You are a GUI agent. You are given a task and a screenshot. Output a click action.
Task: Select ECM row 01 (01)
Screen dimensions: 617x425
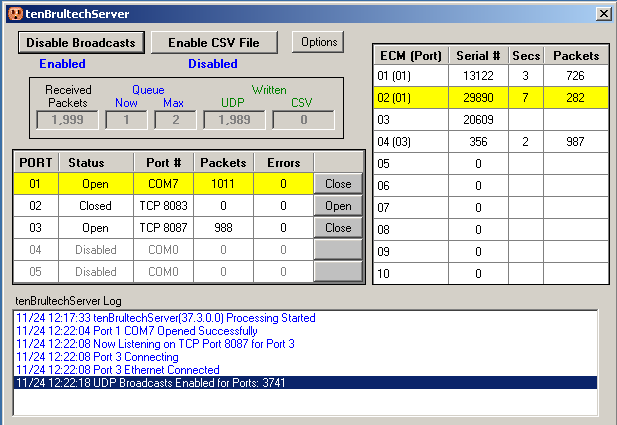[x=491, y=76]
